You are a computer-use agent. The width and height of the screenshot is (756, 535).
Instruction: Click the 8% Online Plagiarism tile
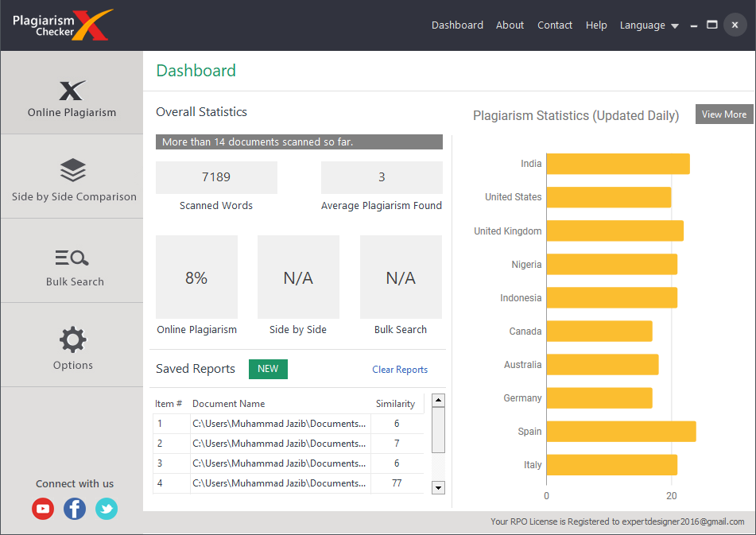(x=196, y=277)
